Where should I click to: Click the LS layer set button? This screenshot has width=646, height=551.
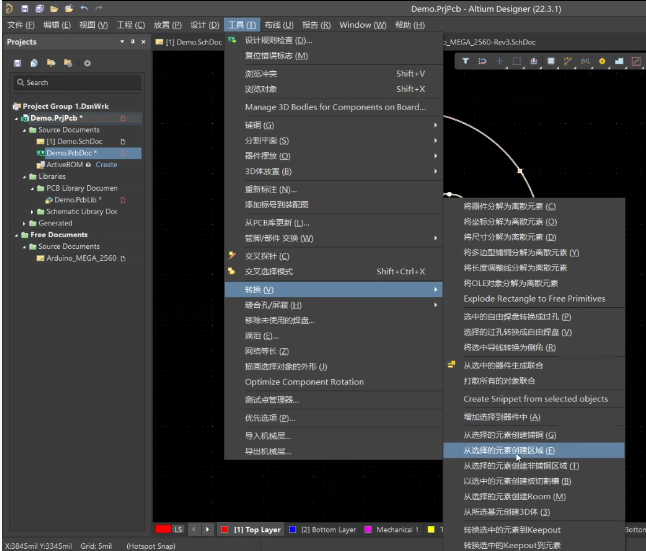click(x=178, y=530)
